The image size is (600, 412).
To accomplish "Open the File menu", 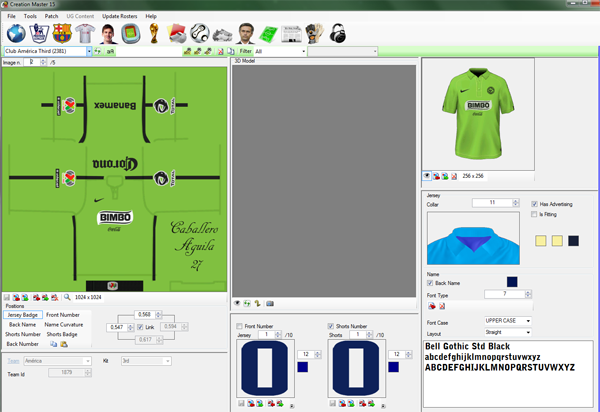I will (11, 16).
